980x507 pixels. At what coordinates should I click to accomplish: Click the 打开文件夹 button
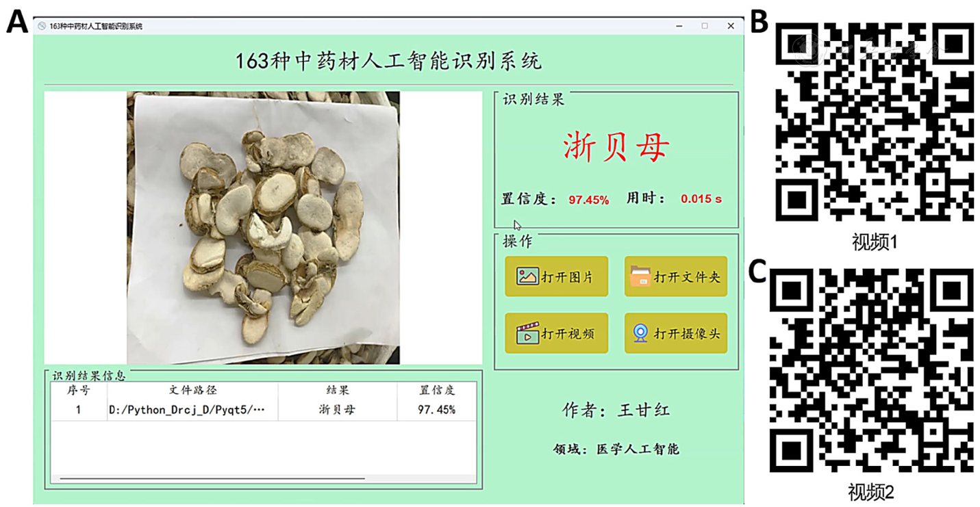tap(675, 276)
